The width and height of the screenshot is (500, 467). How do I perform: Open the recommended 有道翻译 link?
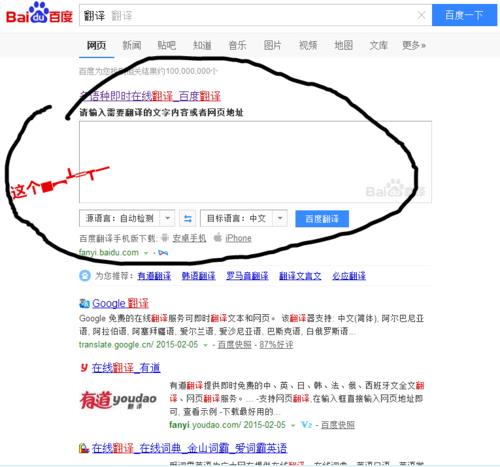[x=154, y=276]
